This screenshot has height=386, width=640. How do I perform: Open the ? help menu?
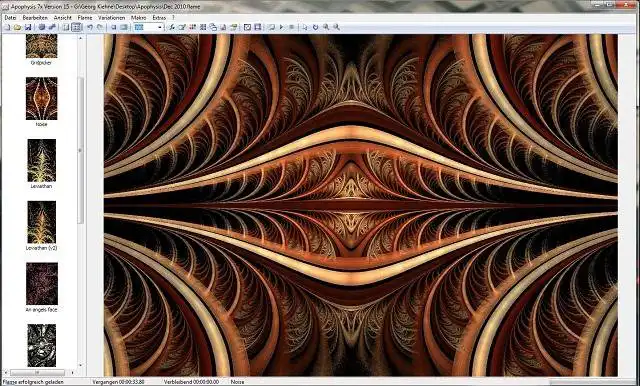(x=173, y=18)
